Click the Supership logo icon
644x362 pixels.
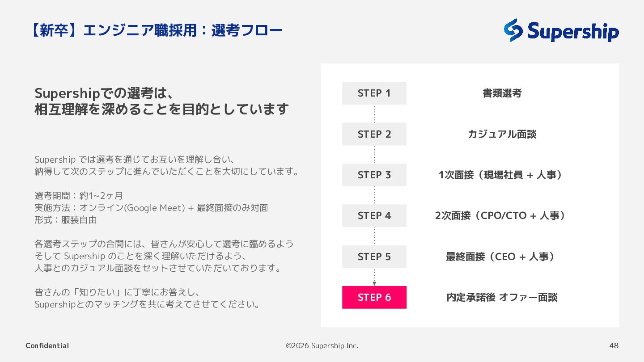(x=513, y=30)
